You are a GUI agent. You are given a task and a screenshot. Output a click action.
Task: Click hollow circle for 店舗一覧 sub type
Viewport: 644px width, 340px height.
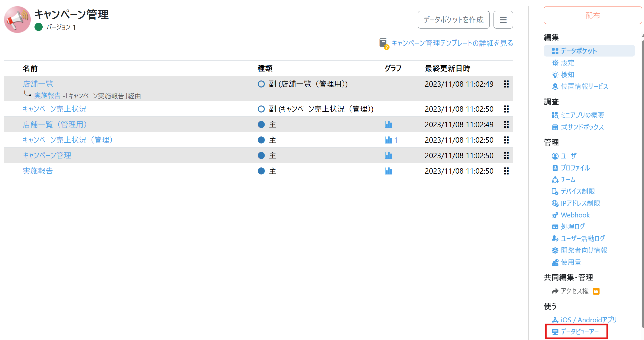(261, 84)
